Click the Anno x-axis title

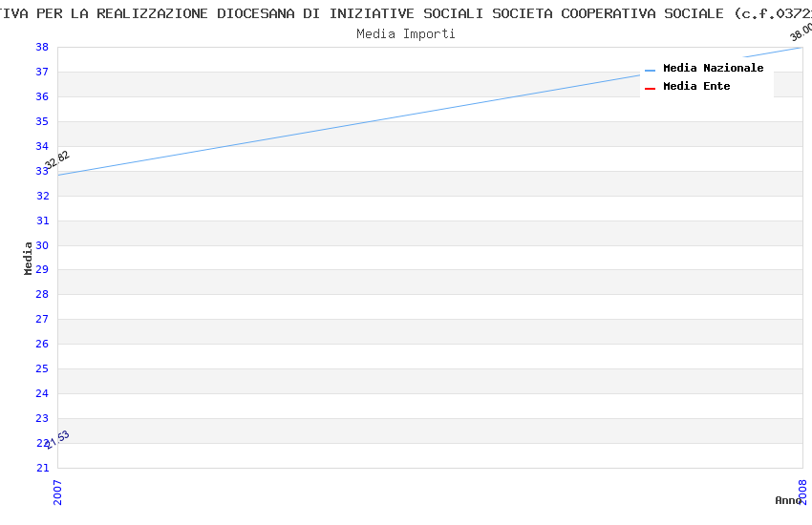point(788,500)
